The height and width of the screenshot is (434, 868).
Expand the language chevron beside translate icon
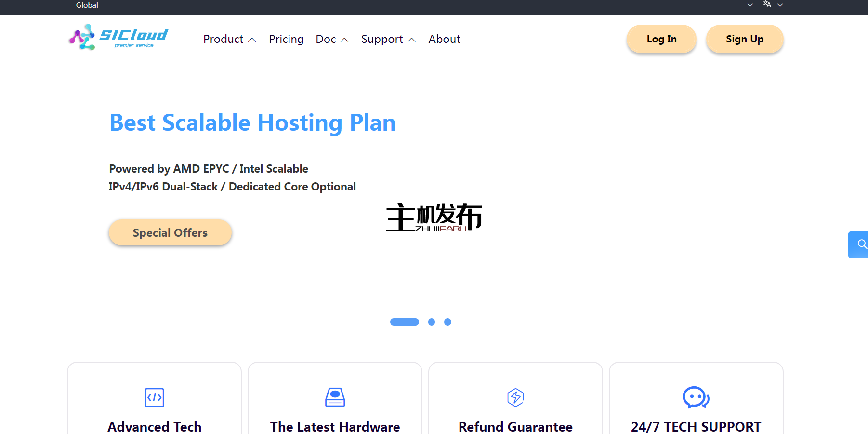tap(780, 5)
